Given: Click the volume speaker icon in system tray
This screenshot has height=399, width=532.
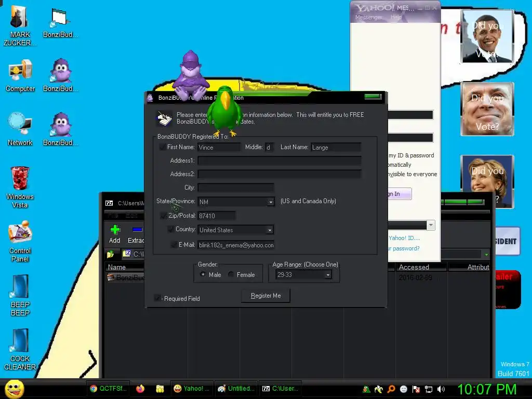Looking at the screenshot, I should click(441, 389).
